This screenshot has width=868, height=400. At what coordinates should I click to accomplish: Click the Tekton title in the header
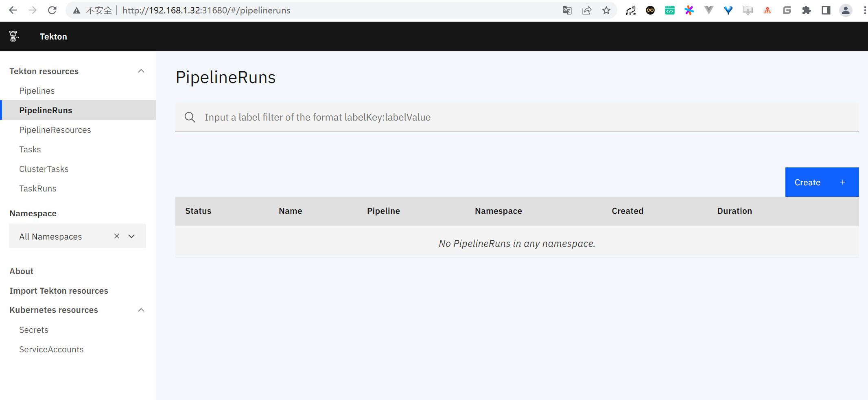53,36
